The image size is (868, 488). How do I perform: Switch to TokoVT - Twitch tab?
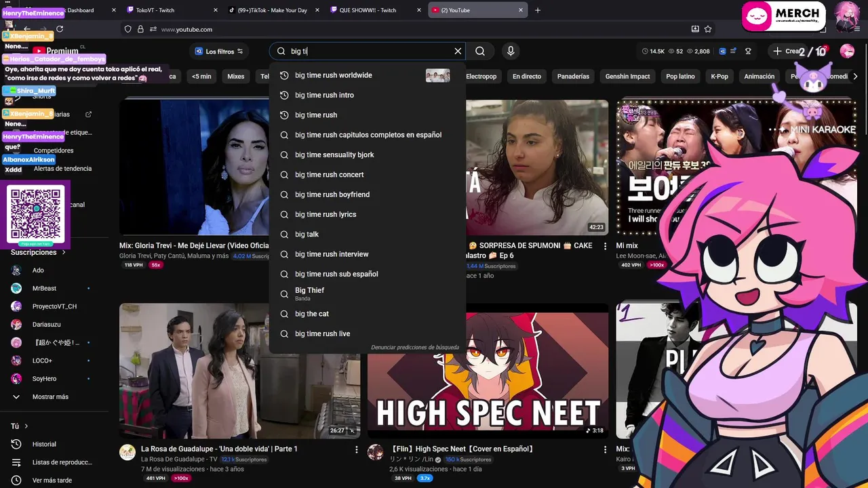point(172,10)
